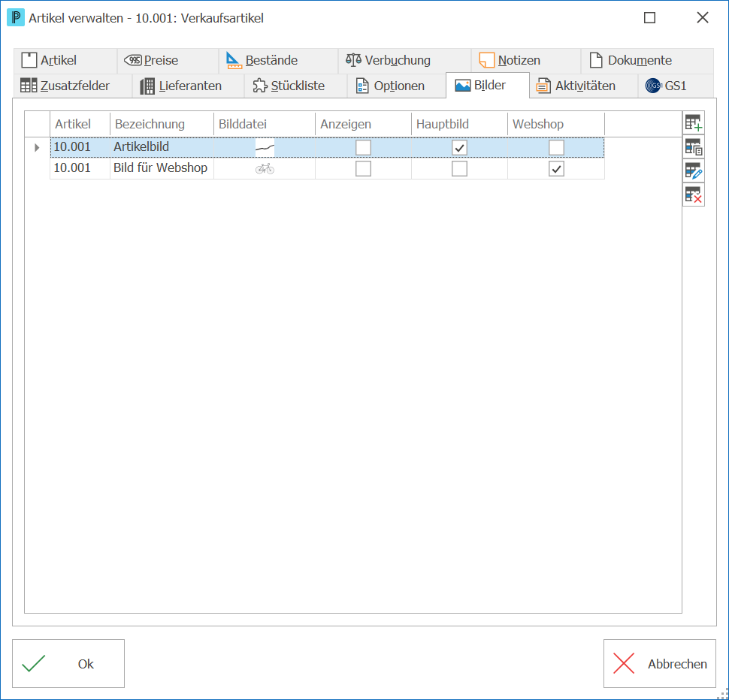The image size is (729, 700).
Task: Click the copy image row icon
Action: pos(693,147)
